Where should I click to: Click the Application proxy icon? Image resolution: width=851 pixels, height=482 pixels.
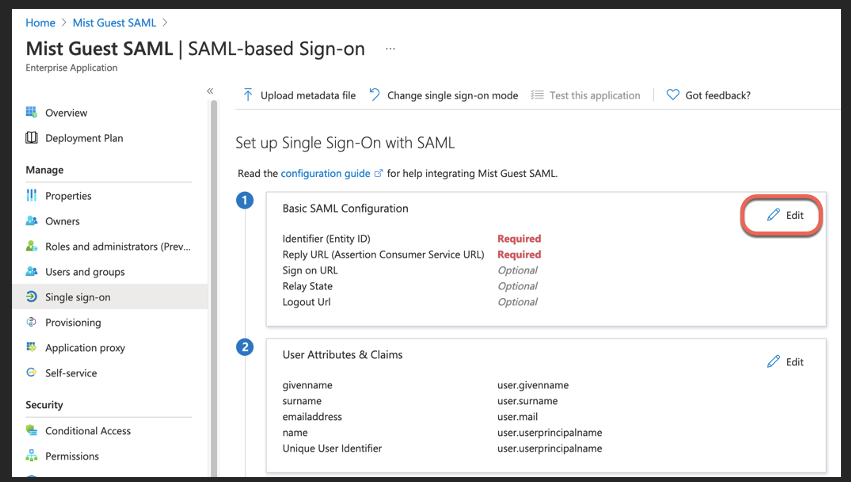[x=31, y=348]
